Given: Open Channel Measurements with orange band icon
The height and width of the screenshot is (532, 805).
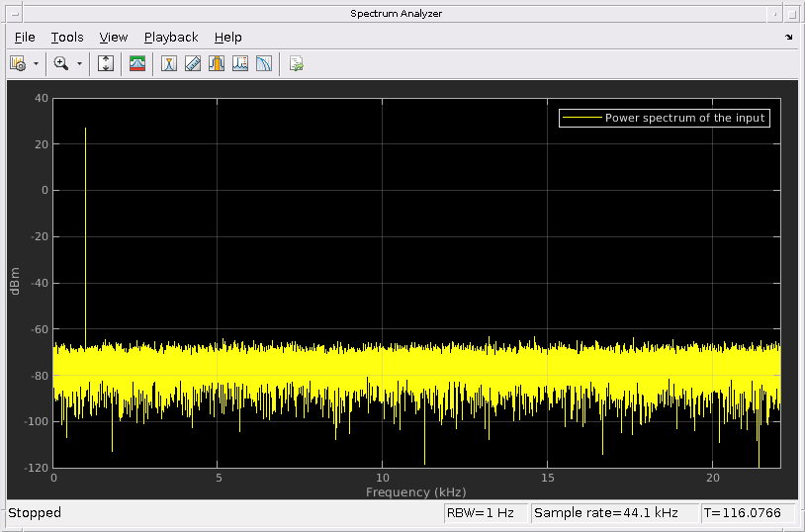Looking at the screenshot, I should 217,63.
